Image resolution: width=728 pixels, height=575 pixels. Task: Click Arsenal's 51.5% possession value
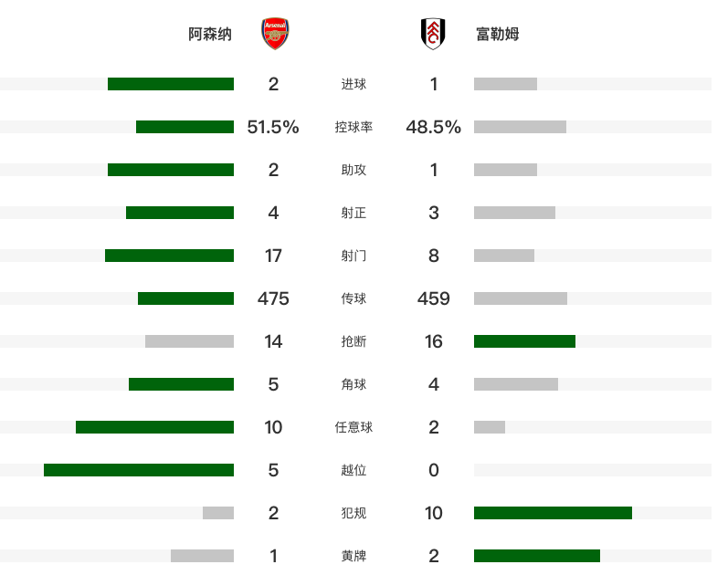point(273,127)
